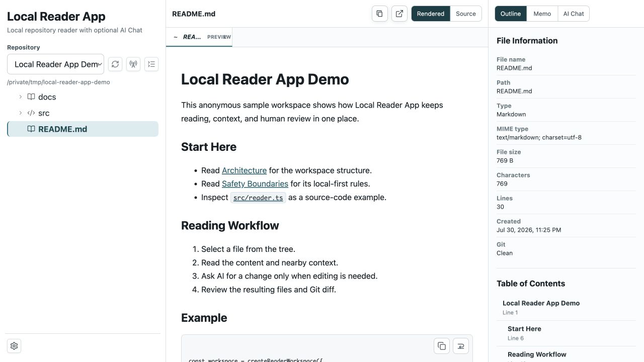
Task: Switch to Rendered view
Action: point(431,14)
